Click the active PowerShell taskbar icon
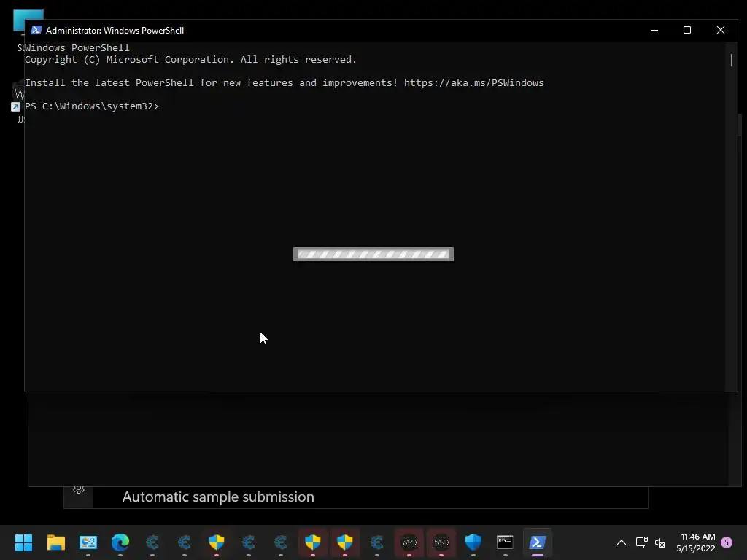 538,542
